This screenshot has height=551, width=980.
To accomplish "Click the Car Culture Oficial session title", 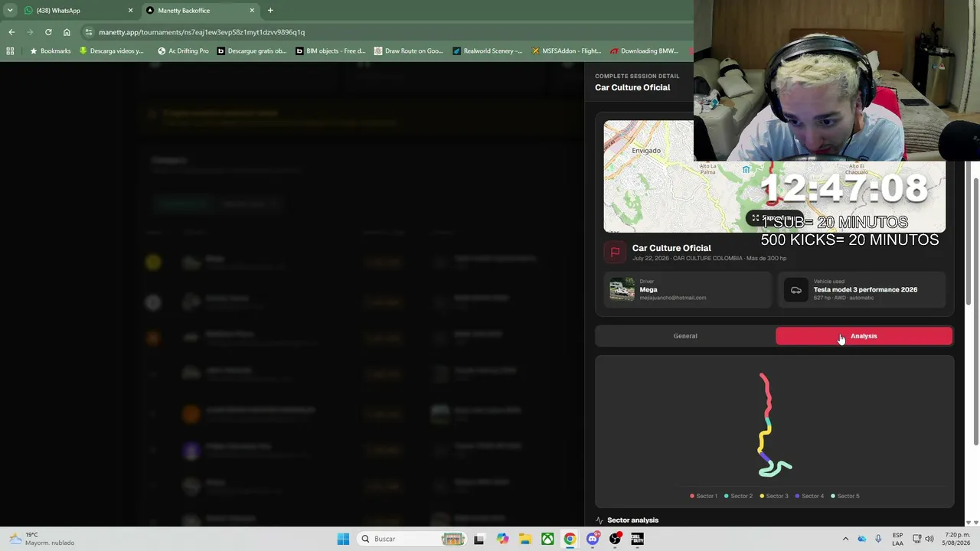I will click(x=671, y=248).
